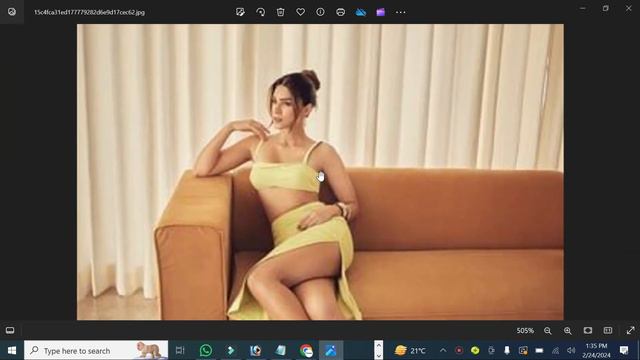Print the photo using the printer icon
The height and width of the screenshot is (360, 640).
(340, 12)
